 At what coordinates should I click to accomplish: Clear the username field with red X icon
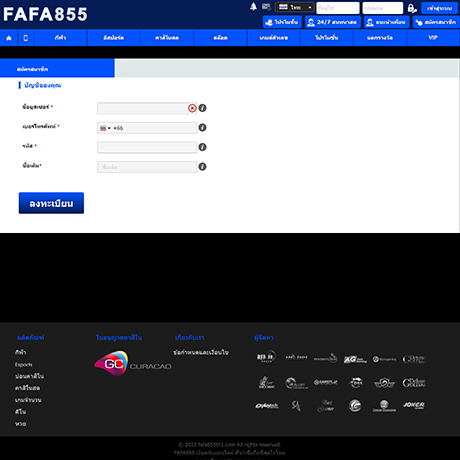192,108
